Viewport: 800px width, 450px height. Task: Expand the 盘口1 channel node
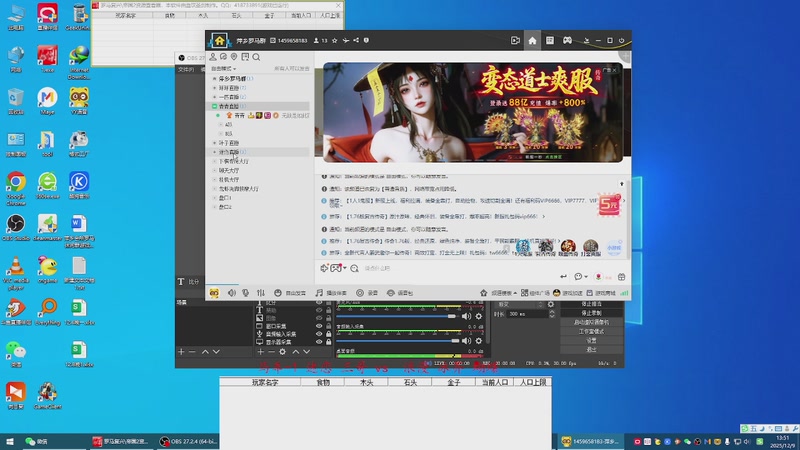(214, 198)
